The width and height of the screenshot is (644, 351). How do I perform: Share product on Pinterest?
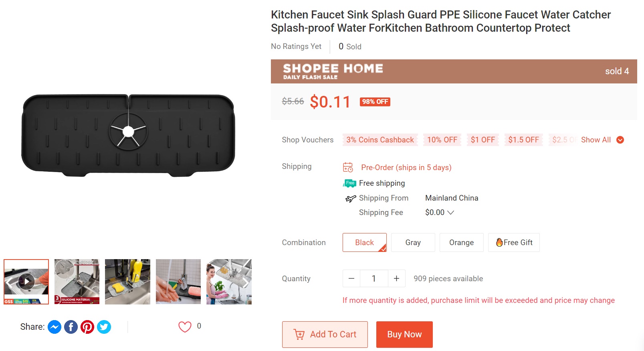click(x=87, y=327)
